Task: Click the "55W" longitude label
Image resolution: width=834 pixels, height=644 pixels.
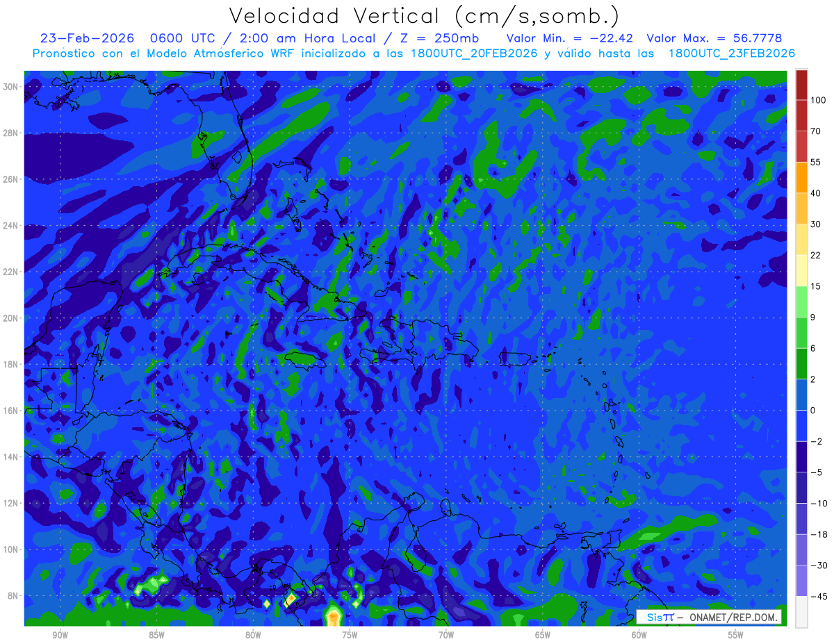Action: [x=735, y=635]
